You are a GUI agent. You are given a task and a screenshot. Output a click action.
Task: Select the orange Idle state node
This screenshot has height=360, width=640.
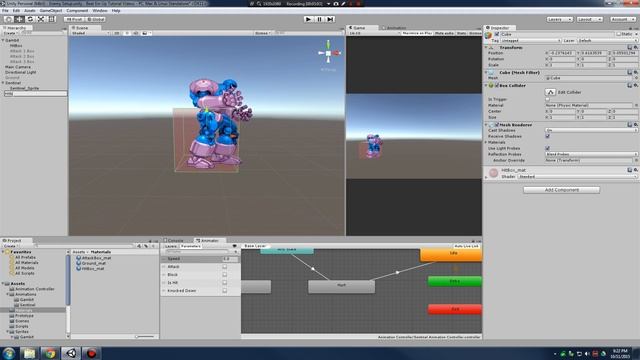[451, 254]
